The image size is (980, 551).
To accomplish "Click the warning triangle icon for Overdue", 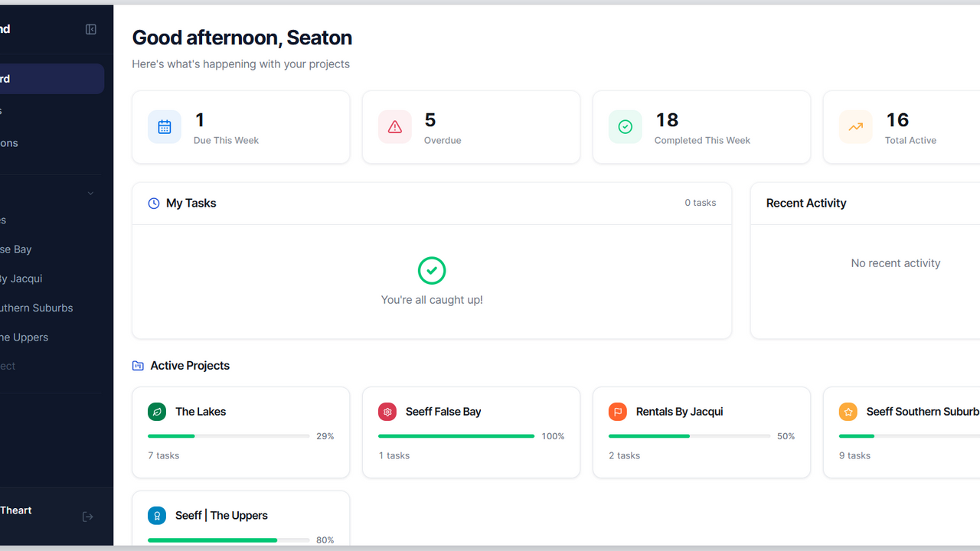I will [x=395, y=127].
